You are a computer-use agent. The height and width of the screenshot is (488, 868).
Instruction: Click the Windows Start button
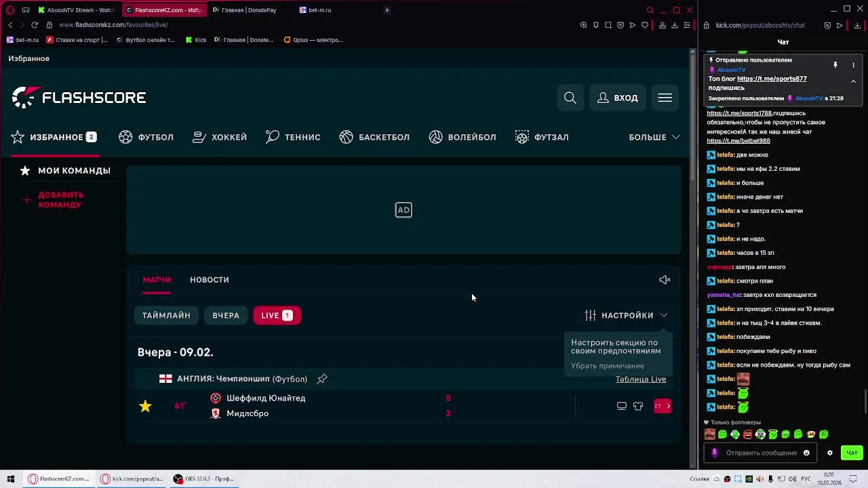coord(11,479)
